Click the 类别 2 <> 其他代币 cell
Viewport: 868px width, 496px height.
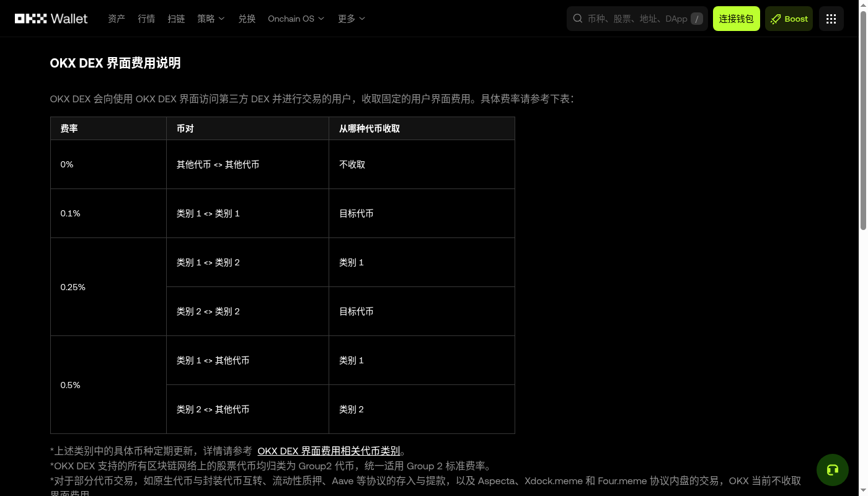coord(248,409)
